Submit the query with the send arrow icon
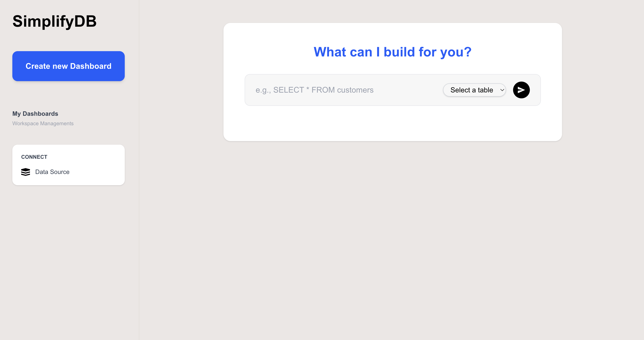The image size is (644, 340). [521, 90]
